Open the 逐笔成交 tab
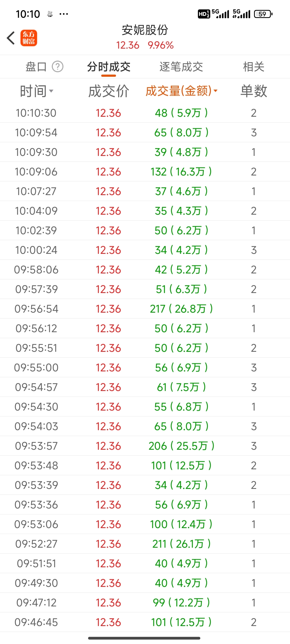 click(x=181, y=67)
